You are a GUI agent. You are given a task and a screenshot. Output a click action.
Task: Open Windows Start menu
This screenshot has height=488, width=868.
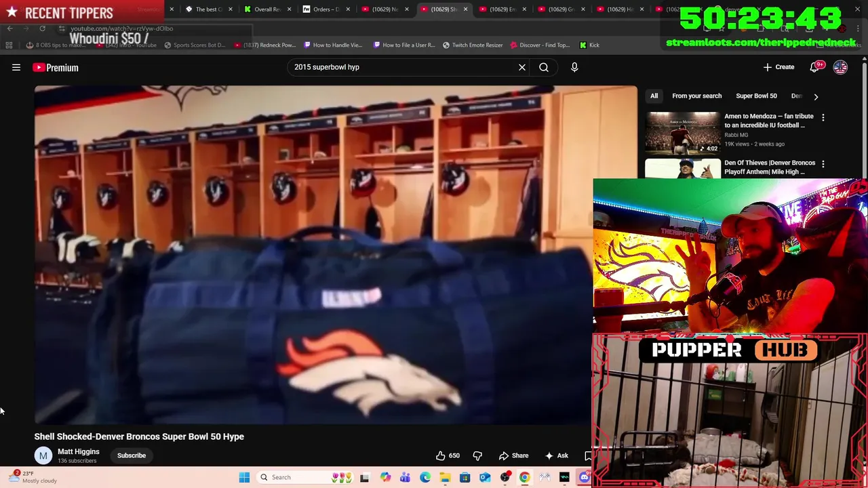[x=244, y=477]
